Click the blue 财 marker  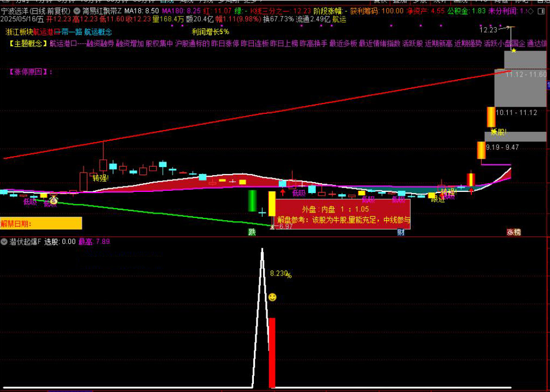(400, 232)
